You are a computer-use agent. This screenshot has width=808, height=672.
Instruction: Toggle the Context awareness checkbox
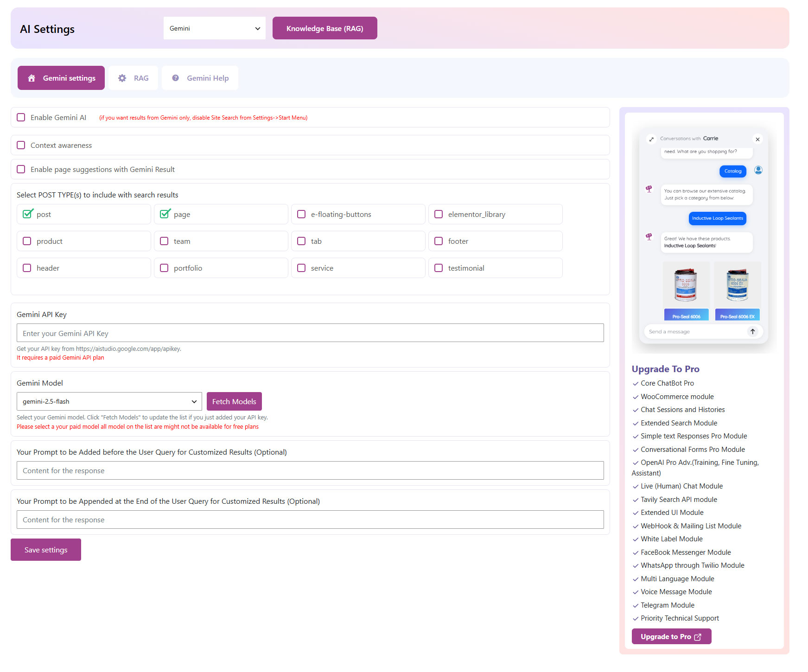[x=21, y=145]
